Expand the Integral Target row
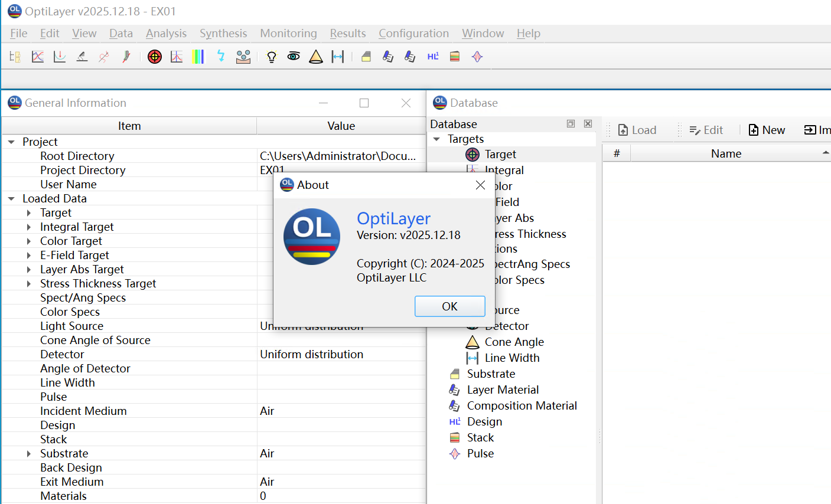 point(29,227)
